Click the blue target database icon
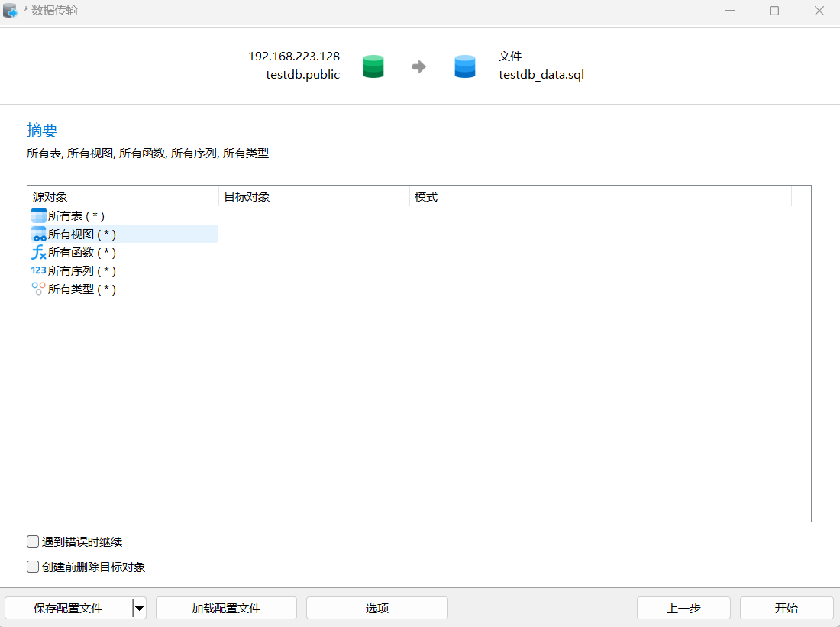Viewport: 840px width, 627px height. (x=465, y=66)
